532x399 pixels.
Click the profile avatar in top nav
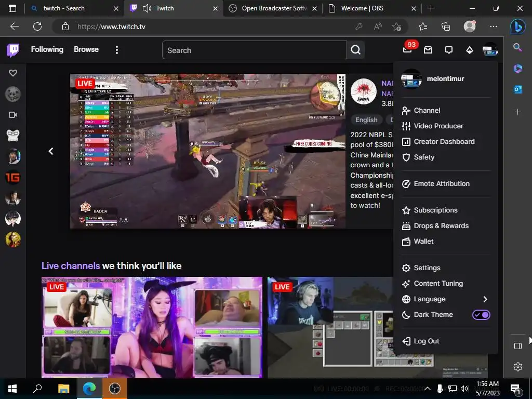click(490, 50)
